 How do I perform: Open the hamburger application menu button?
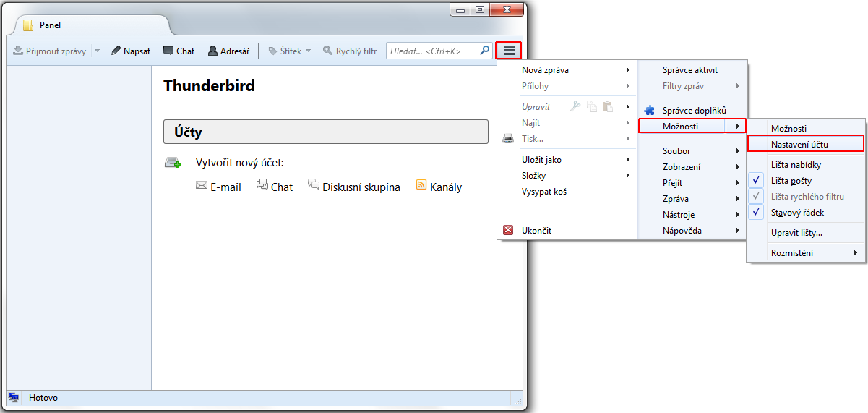(510, 51)
